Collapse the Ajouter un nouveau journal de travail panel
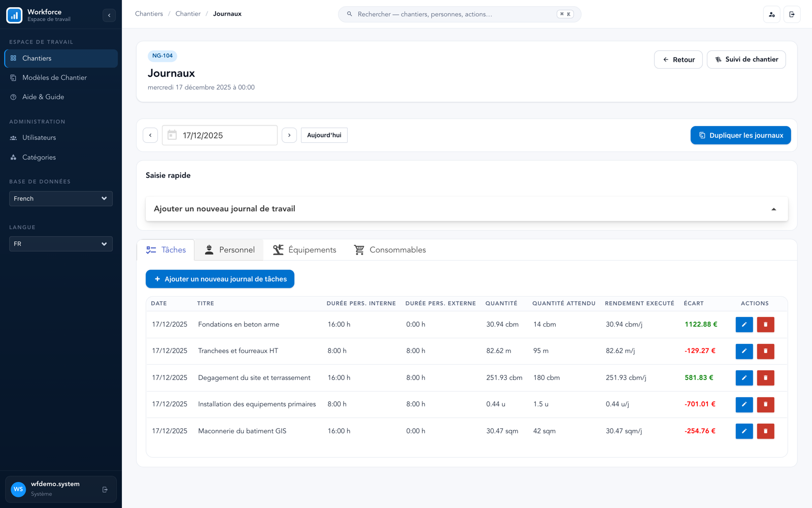The height and width of the screenshot is (508, 812). coord(466,209)
